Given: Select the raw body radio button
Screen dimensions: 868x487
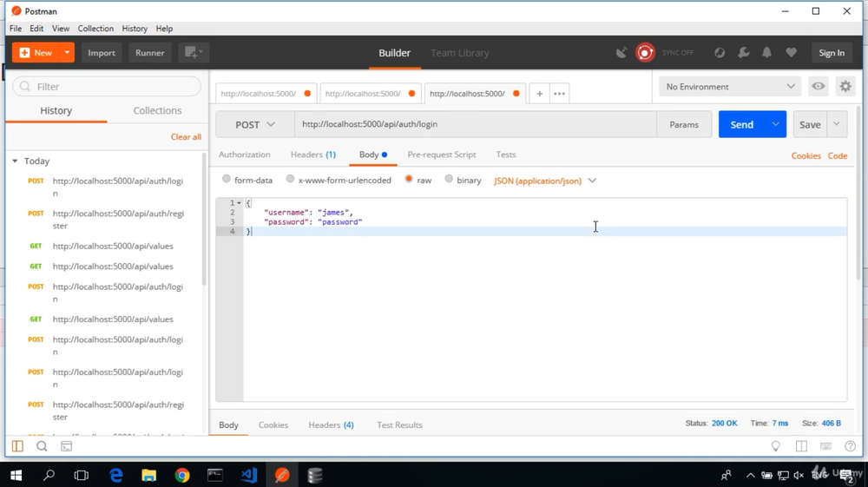Looking at the screenshot, I should pyautogui.click(x=409, y=179).
